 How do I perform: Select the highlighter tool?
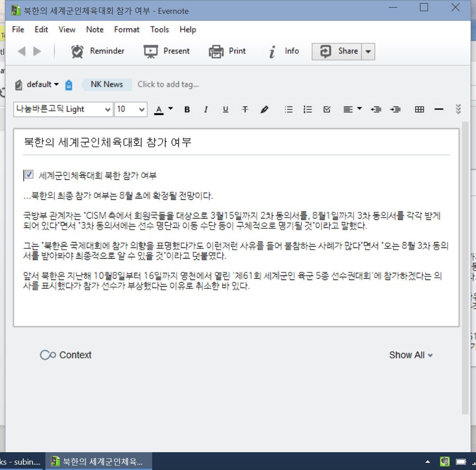pyautogui.click(x=265, y=109)
